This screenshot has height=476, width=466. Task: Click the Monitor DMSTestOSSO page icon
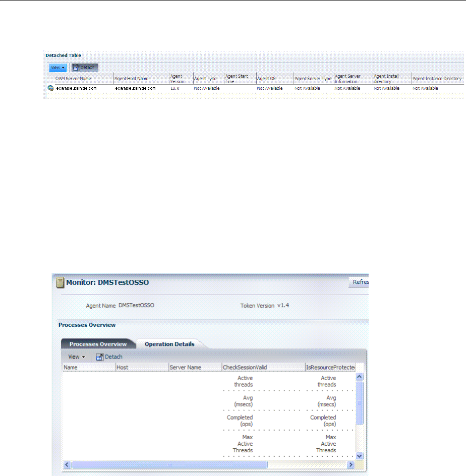pyautogui.click(x=61, y=282)
